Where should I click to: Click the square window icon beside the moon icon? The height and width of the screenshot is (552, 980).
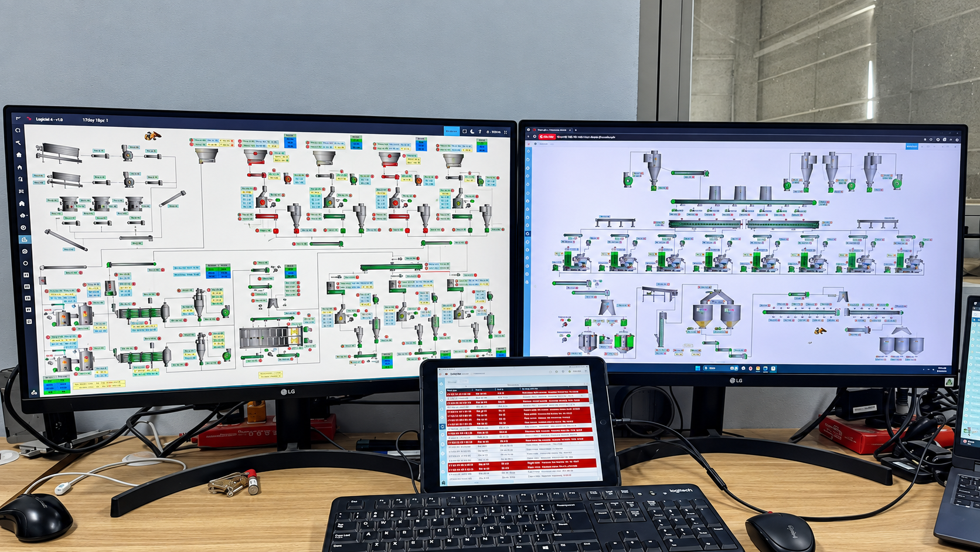click(x=464, y=131)
